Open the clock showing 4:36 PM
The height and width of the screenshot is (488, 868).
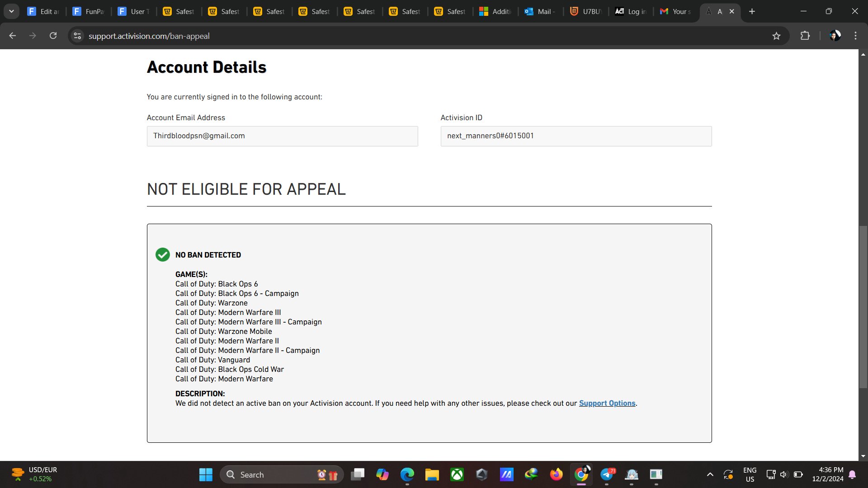coord(827,474)
